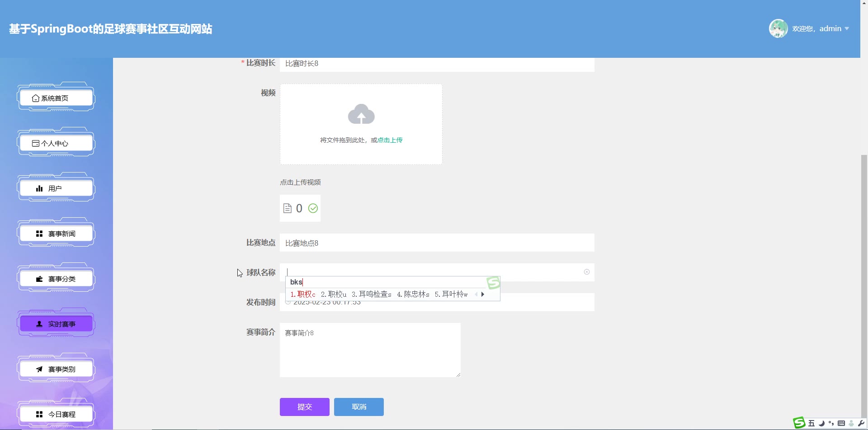Image resolution: width=868 pixels, height=430 pixels.
Task: Select the 实时赛事 sidebar item
Action: coord(56,324)
